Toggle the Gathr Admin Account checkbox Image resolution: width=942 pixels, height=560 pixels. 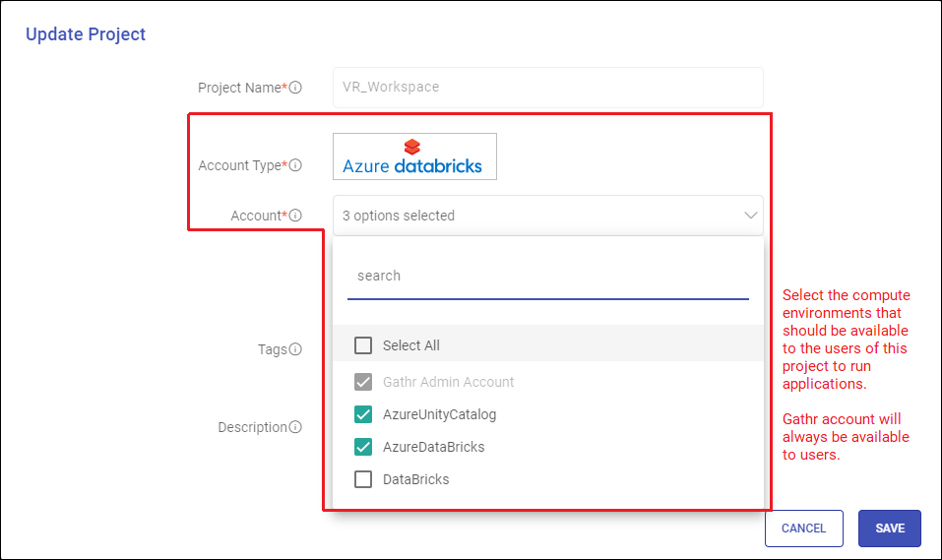pyautogui.click(x=363, y=382)
